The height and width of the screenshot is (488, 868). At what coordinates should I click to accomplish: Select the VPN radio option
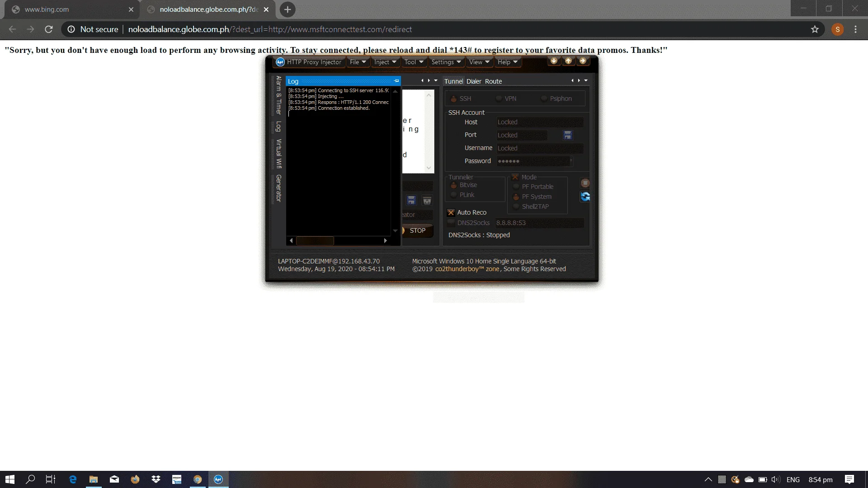coord(506,99)
